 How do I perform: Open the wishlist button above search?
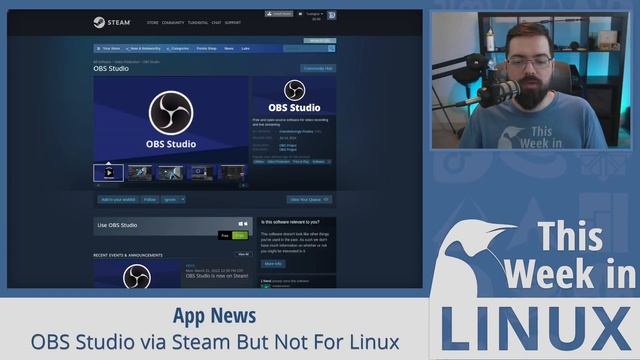click(x=320, y=40)
